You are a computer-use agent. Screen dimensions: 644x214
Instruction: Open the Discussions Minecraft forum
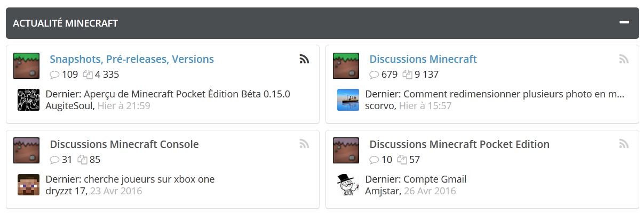click(x=423, y=59)
